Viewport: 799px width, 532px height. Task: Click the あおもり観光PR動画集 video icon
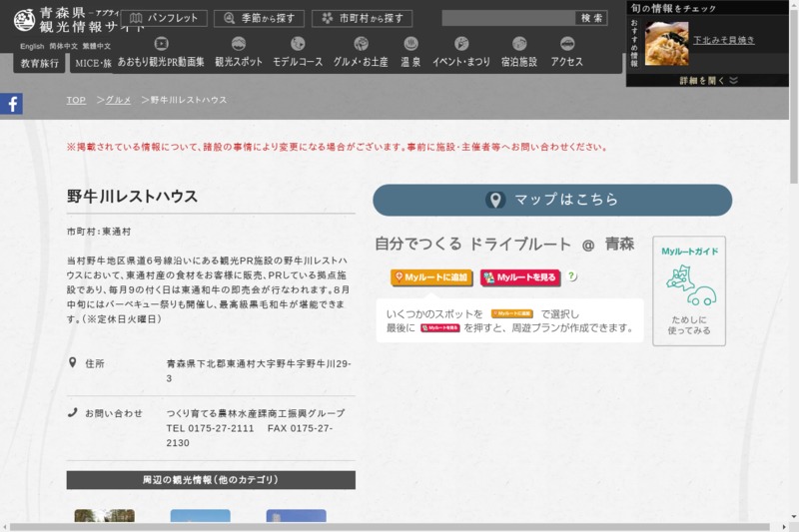(161, 44)
